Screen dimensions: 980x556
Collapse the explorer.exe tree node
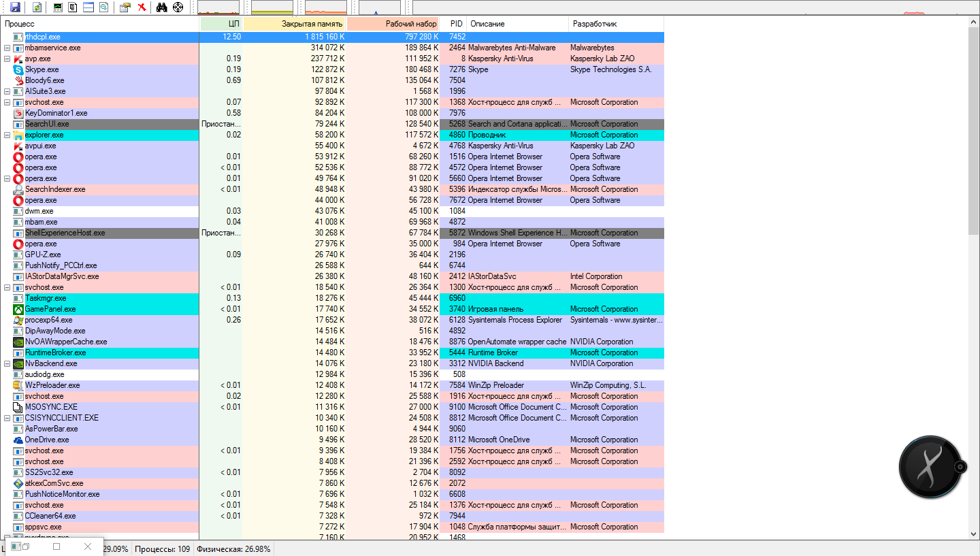7,135
